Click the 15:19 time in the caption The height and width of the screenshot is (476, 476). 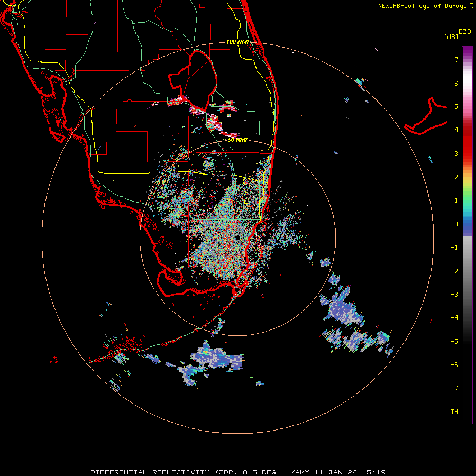pos(375,472)
